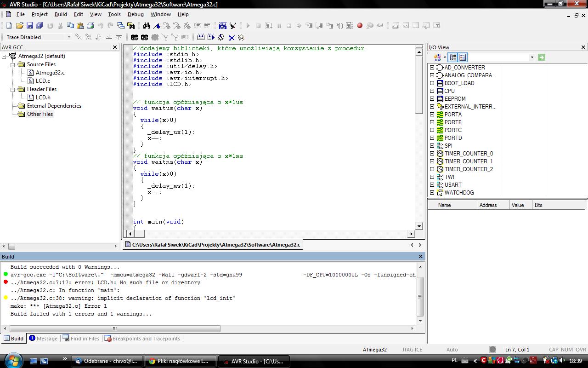588x368 pixels.
Task: Select LCD.c in the project tree
Action: (43, 81)
